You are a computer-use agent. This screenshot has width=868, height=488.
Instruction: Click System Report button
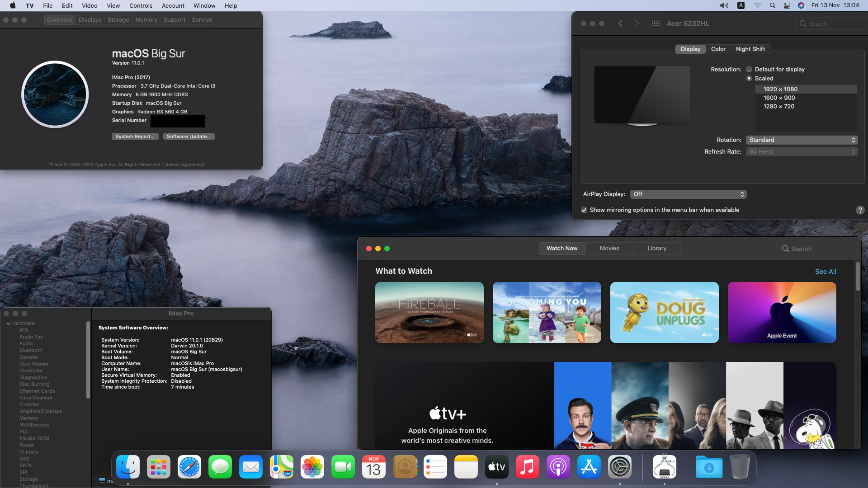[x=135, y=136]
